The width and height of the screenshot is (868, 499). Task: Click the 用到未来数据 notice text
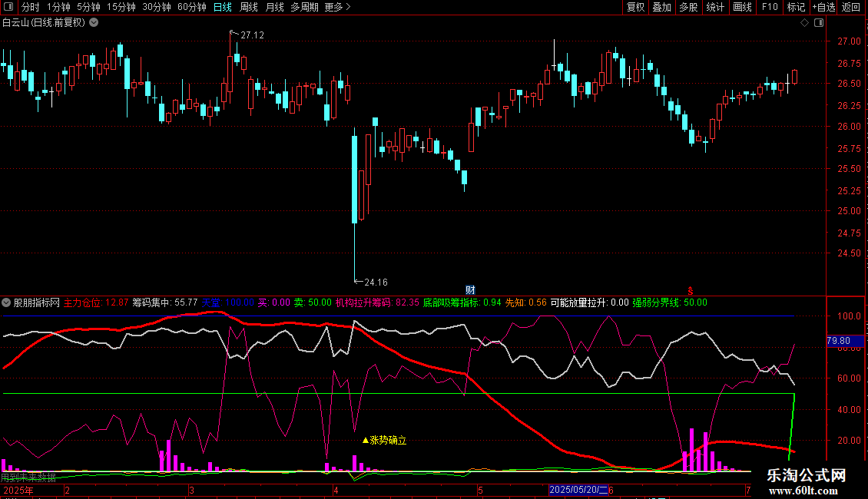28,478
